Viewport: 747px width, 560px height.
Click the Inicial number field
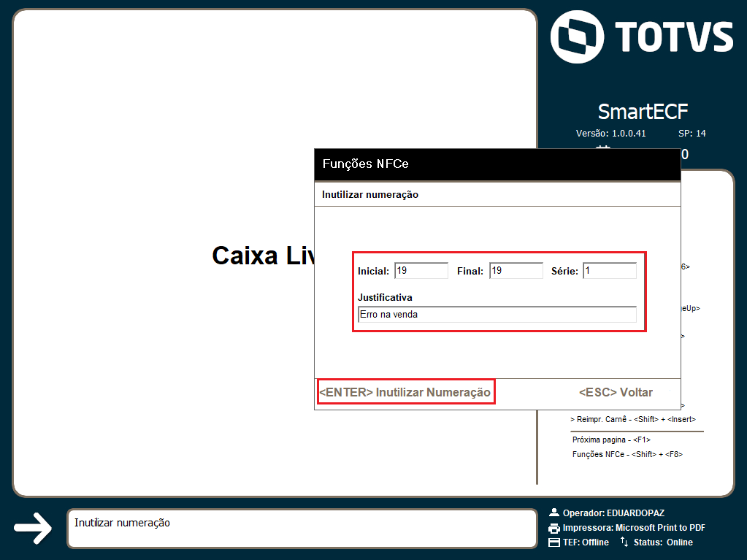421,270
